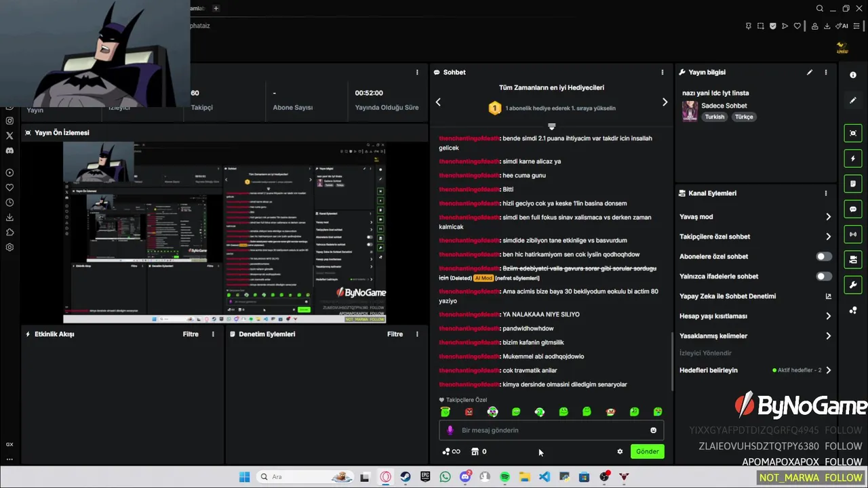Viewport: 868px width, 488px height.
Task: Open the sidebar history clock icon
Action: (x=9, y=203)
